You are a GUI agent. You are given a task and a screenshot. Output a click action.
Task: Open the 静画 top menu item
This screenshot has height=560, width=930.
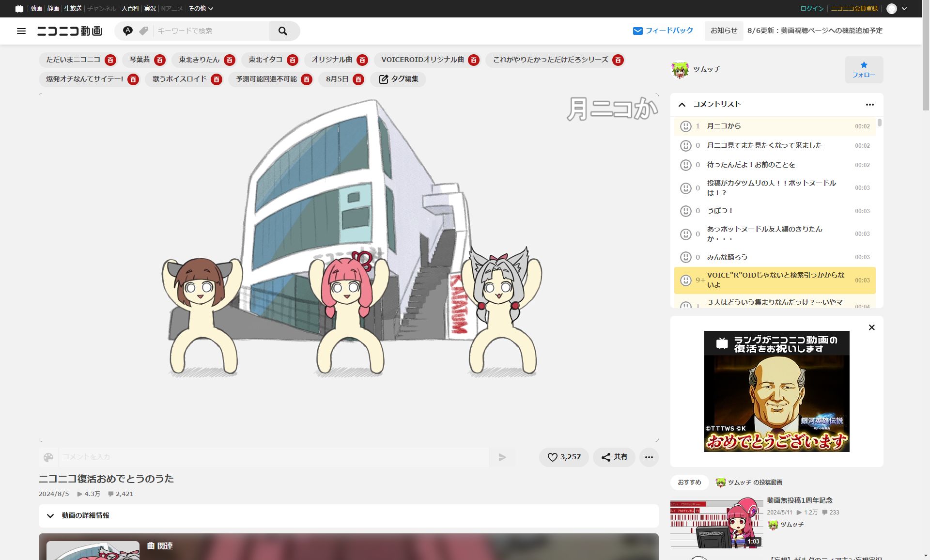53,9
